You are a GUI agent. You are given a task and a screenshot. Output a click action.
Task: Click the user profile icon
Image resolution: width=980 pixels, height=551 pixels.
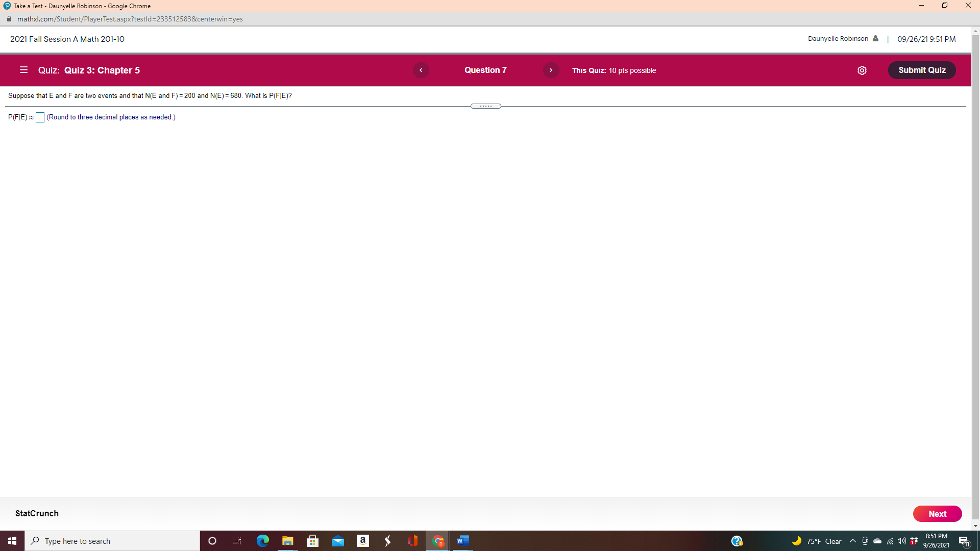pos(875,39)
